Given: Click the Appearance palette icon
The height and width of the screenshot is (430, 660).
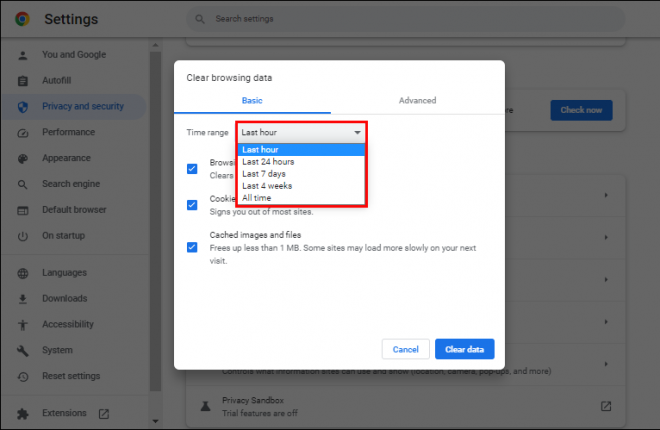Looking at the screenshot, I should click(22, 158).
